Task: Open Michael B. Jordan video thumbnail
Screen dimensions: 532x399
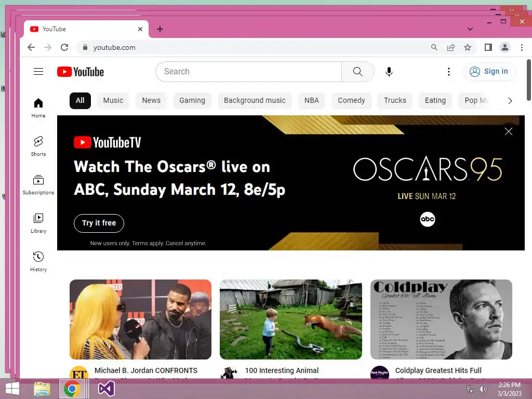Action: pos(140,320)
